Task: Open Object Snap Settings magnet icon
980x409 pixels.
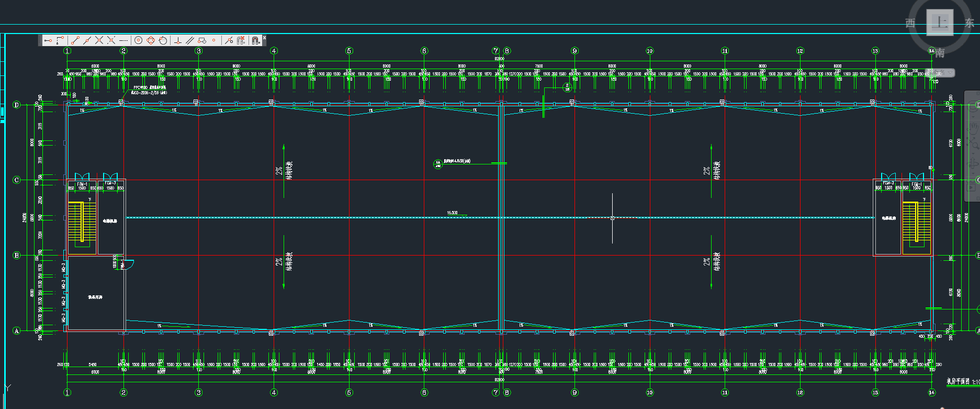Action: coord(255,40)
